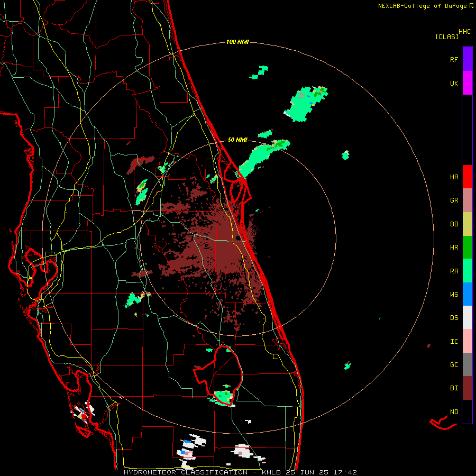The width and height of the screenshot is (476, 476).
Task: Click the BD yellow legend color swatch
Action: tap(467, 224)
